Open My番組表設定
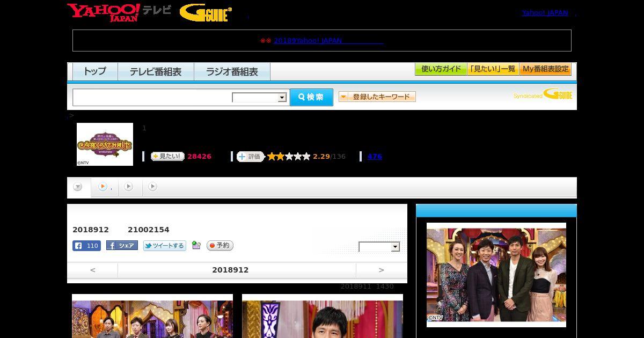644x338 pixels. (545, 69)
